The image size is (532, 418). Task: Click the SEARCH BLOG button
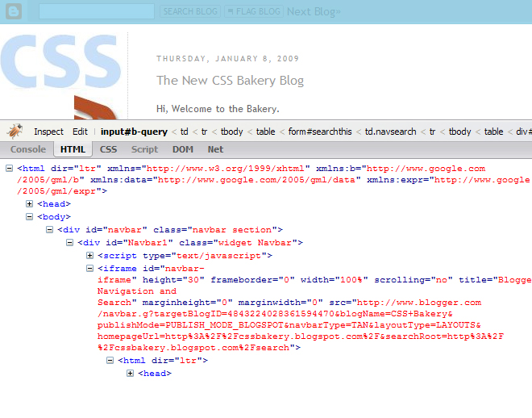coord(190,11)
